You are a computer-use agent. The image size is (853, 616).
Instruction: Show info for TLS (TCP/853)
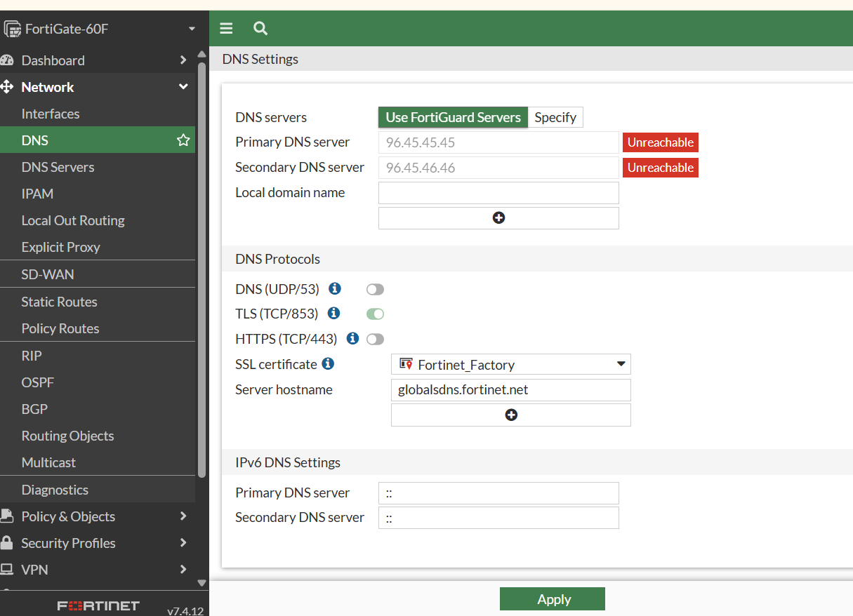coord(334,313)
